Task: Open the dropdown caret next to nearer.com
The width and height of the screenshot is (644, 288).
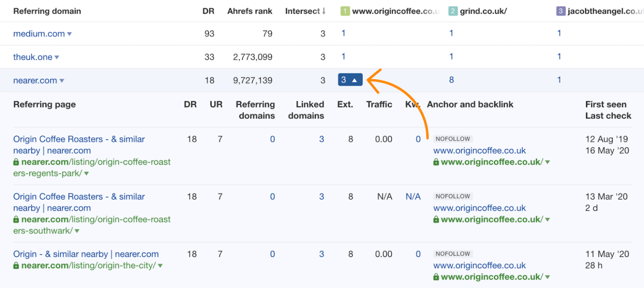Action: click(x=62, y=80)
